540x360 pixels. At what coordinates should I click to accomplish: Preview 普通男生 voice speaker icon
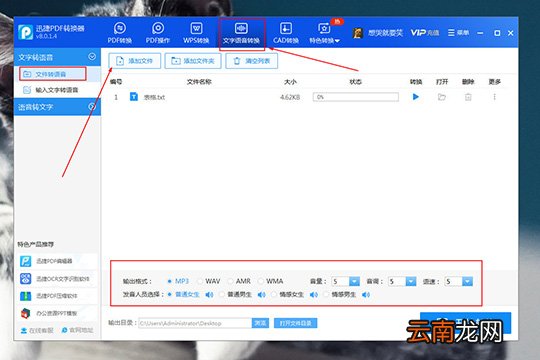pyautogui.click(x=262, y=295)
